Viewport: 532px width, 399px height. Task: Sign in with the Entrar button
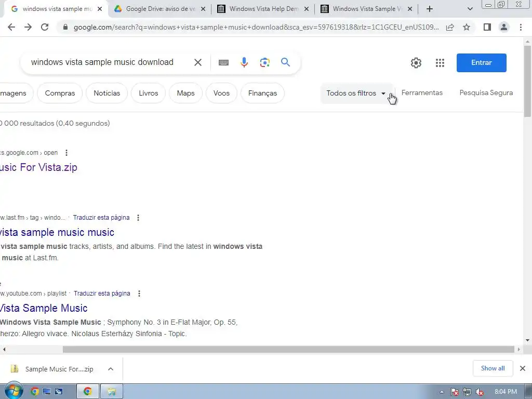tap(481, 63)
